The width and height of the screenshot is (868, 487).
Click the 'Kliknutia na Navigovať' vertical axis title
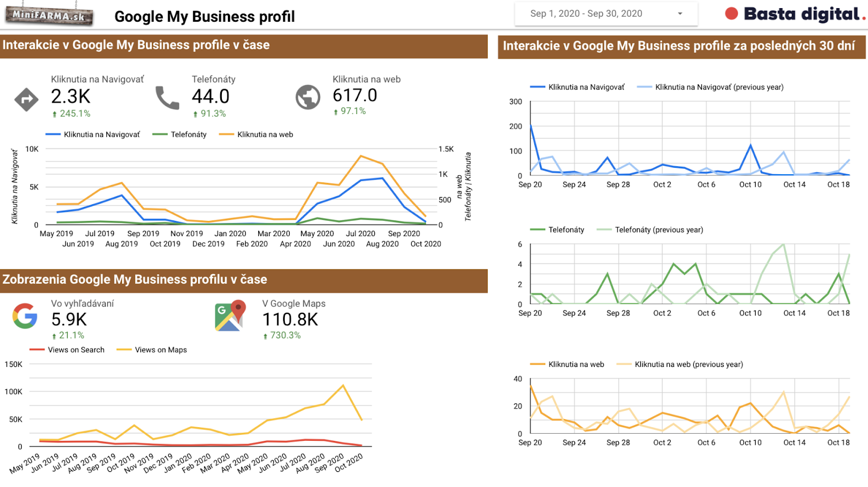click(15, 187)
